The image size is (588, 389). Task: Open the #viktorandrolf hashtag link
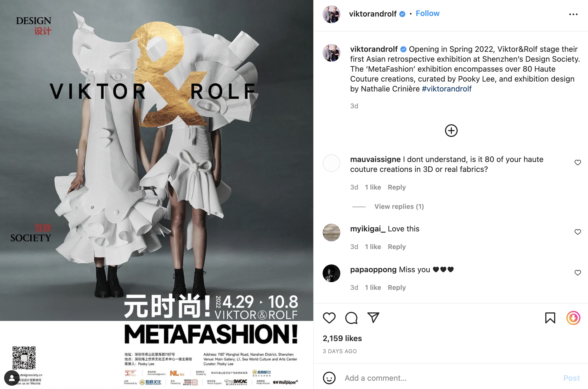pos(447,89)
